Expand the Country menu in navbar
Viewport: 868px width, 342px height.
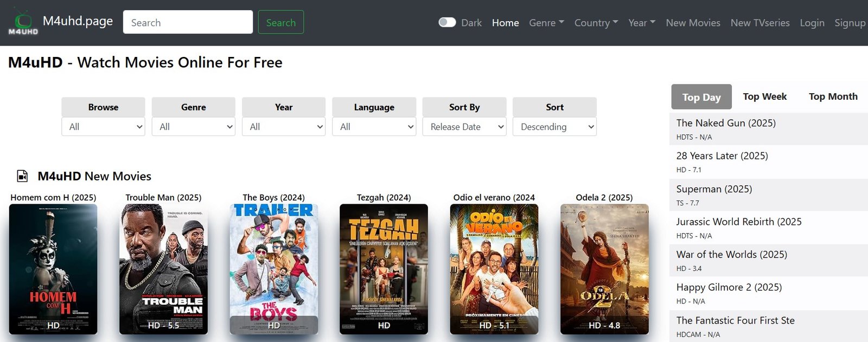(596, 23)
